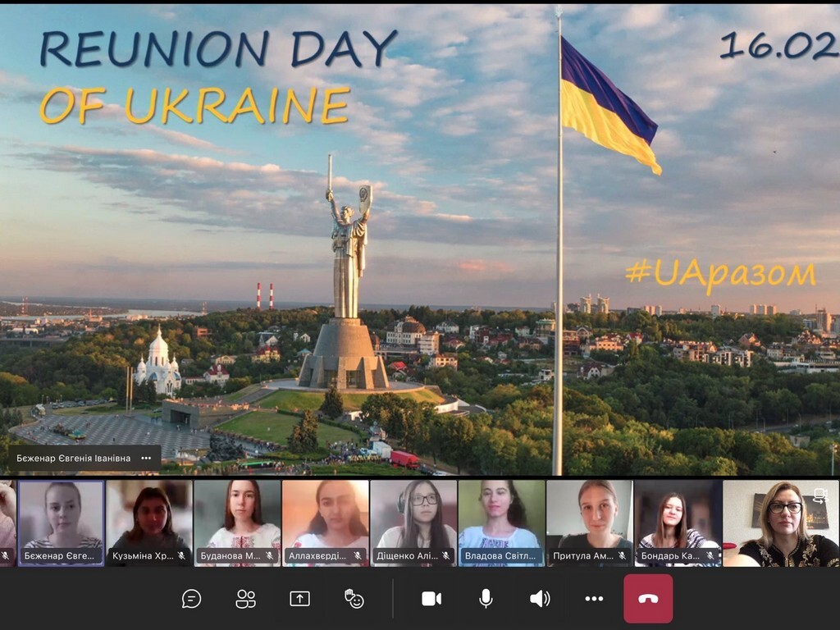This screenshot has height=630, width=840.
Task: Hang up with the red button
Action: 648,599
